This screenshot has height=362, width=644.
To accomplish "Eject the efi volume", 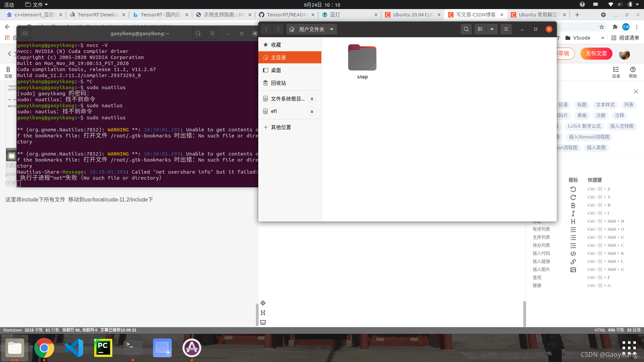I will coord(312,111).
